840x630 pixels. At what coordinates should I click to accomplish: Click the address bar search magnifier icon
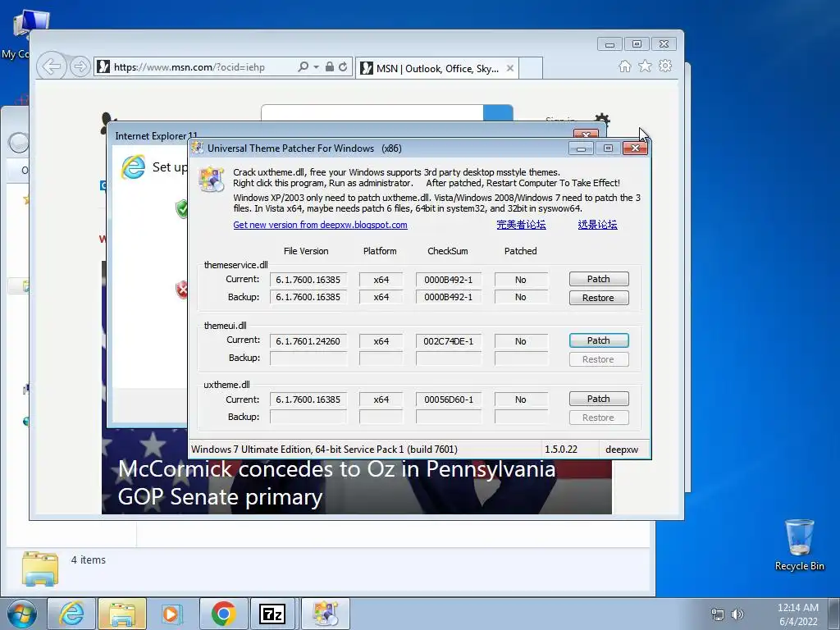(x=304, y=67)
